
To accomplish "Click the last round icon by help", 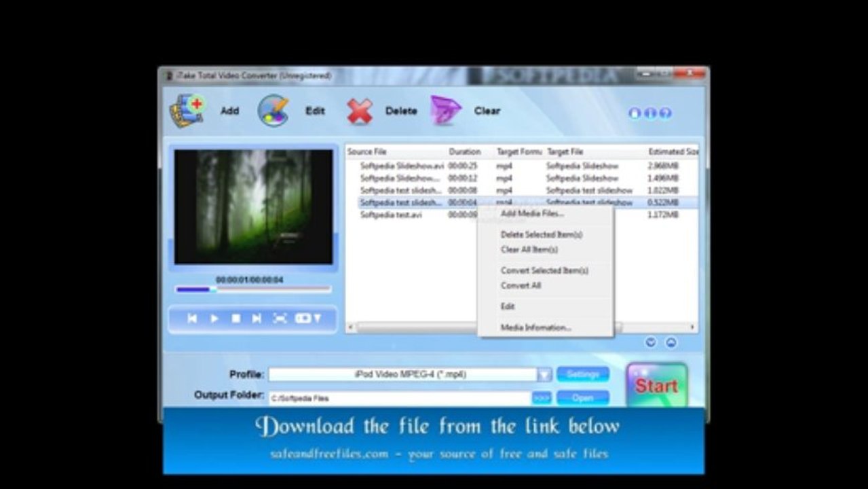I will (x=666, y=113).
